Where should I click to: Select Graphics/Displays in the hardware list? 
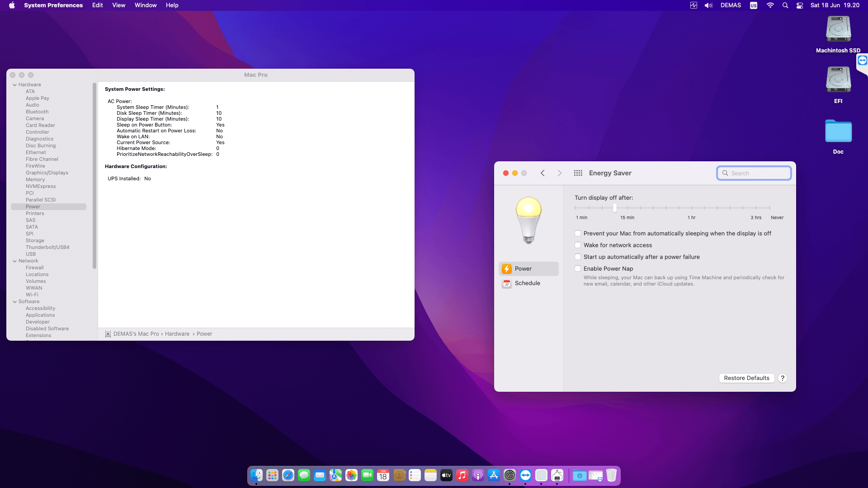[47, 173]
